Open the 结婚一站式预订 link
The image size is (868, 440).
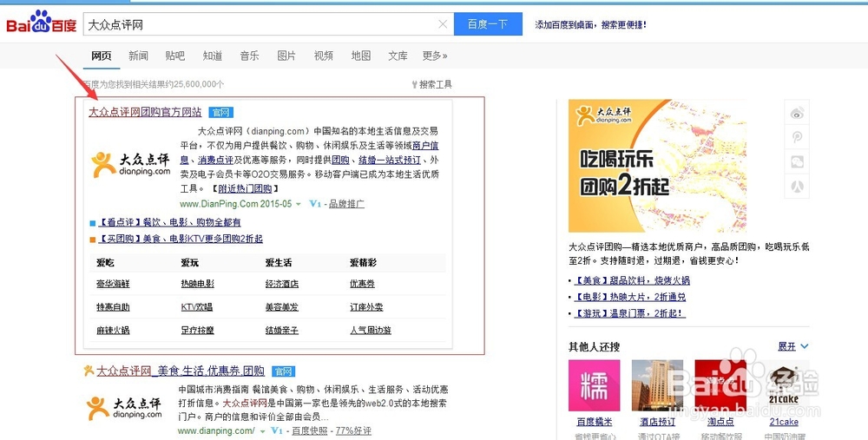pyautogui.click(x=390, y=160)
